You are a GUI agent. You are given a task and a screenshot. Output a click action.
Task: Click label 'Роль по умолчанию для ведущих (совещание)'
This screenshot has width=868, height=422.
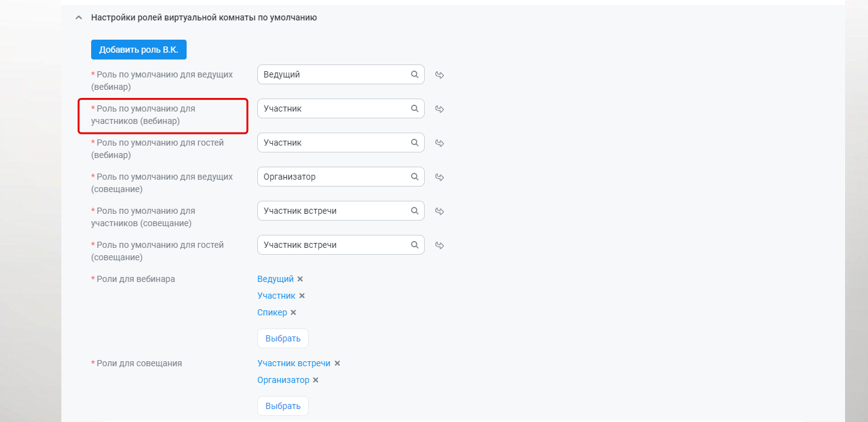162,183
